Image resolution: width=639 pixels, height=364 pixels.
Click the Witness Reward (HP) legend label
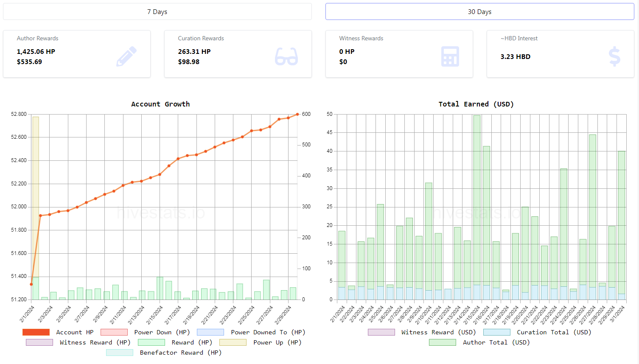pyautogui.click(x=95, y=342)
